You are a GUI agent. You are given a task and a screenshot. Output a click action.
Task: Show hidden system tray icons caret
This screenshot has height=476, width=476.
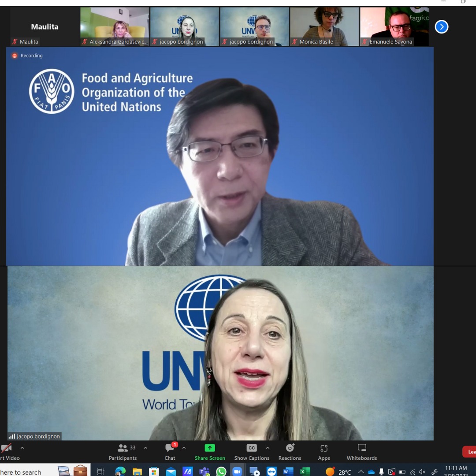(x=361, y=472)
